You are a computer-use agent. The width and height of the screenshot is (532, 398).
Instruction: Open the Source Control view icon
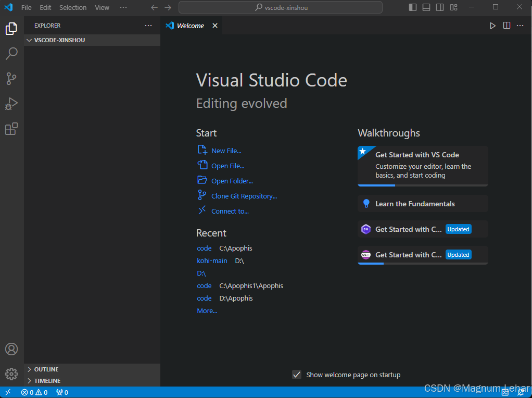[11, 79]
